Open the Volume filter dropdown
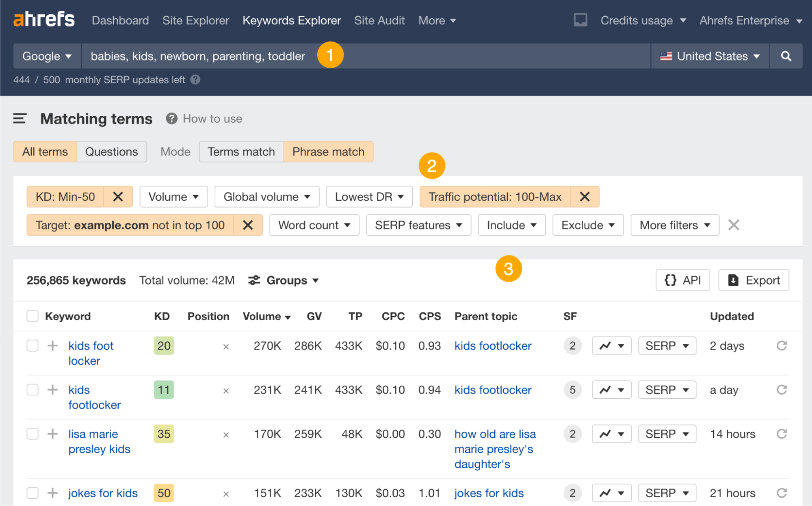The image size is (812, 506). [x=173, y=196]
